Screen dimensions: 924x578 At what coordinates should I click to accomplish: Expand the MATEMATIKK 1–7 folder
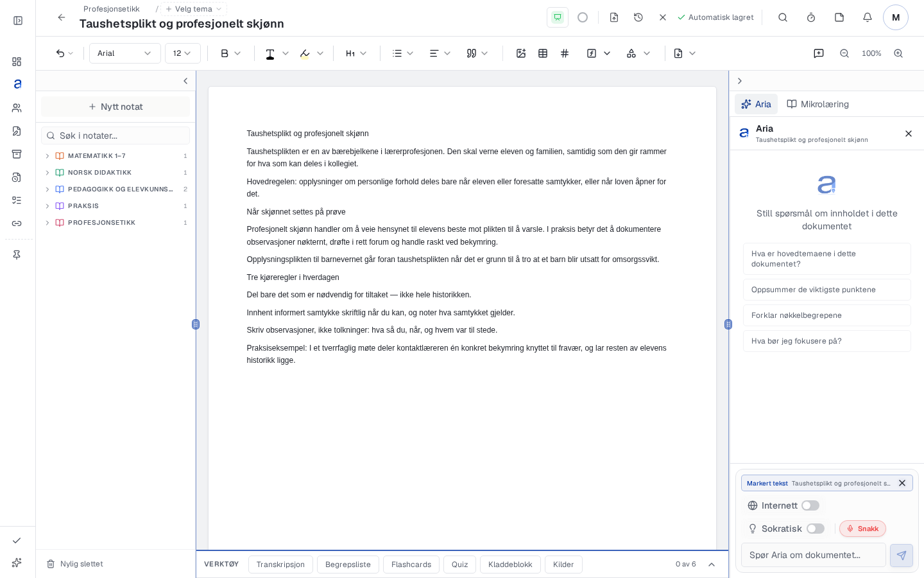coord(47,156)
